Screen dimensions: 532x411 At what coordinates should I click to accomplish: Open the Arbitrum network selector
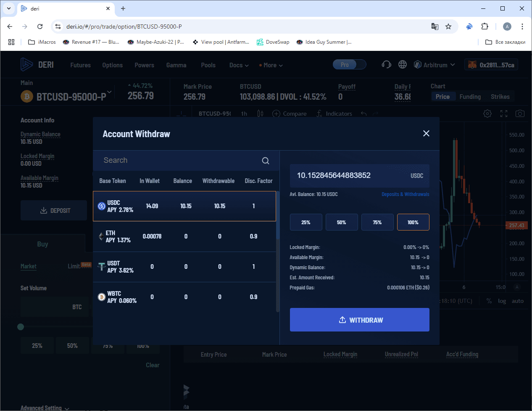[x=435, y=65]
